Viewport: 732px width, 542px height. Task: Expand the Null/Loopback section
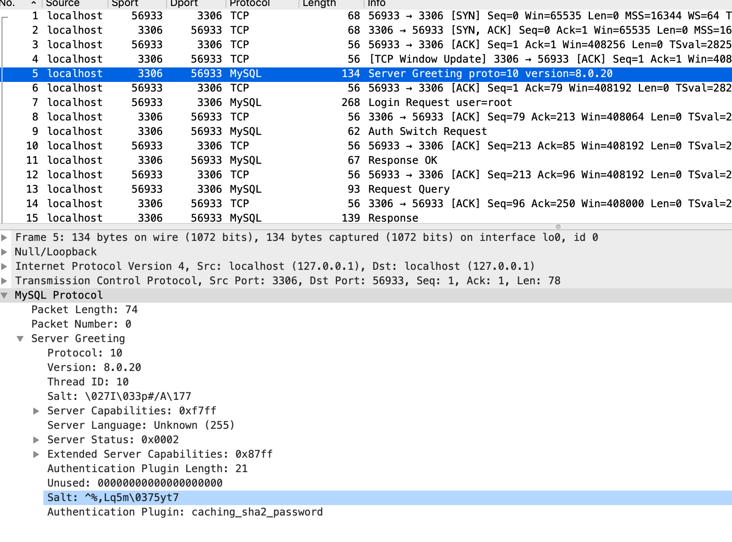(x=4, y=252)
